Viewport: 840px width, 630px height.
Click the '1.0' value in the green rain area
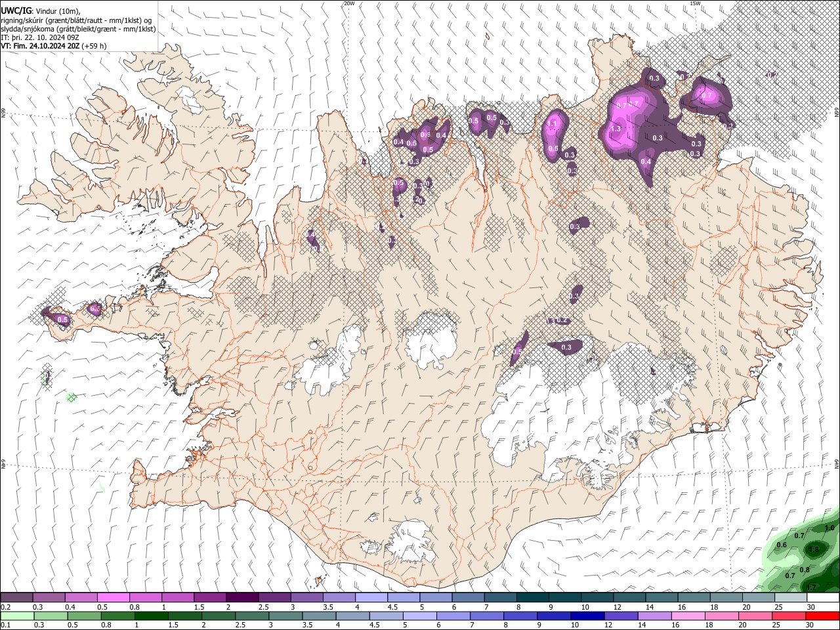tap(829, 528)
